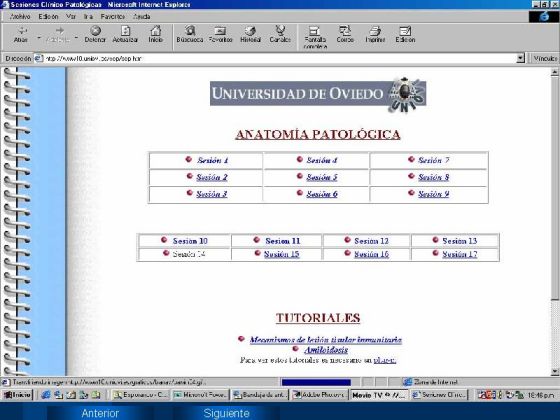
Task: Open the Ayuda menu
Action: coord(141,16)
